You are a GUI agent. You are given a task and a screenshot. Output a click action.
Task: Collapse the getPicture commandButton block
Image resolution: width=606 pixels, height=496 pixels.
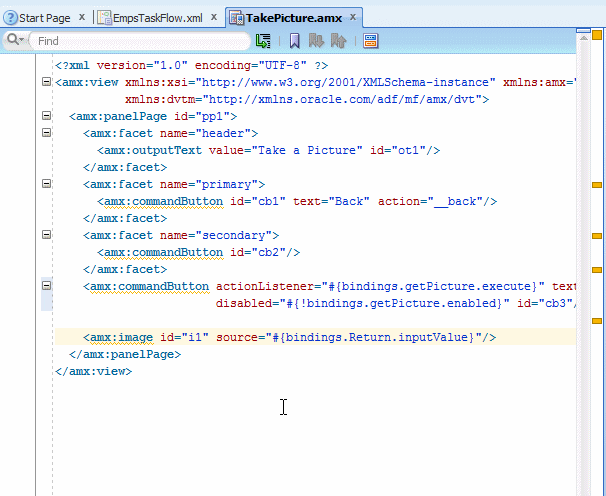click(46, 286)
